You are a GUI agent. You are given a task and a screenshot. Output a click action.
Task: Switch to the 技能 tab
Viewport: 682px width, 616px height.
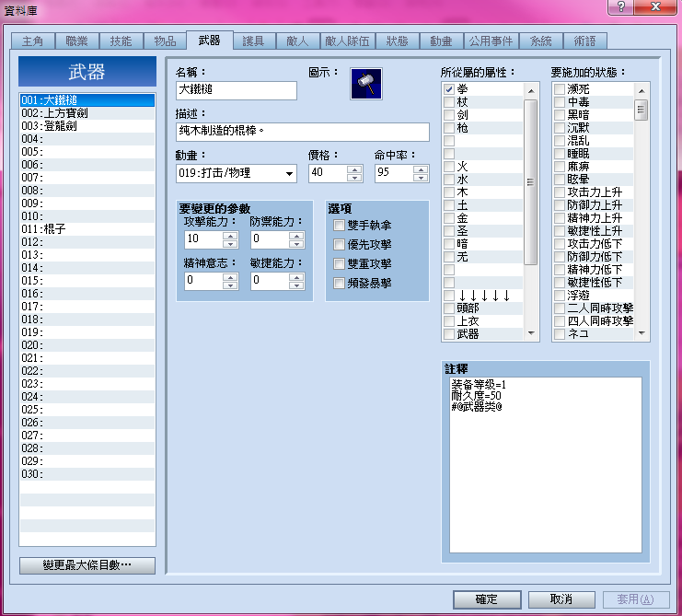[121, 41]
